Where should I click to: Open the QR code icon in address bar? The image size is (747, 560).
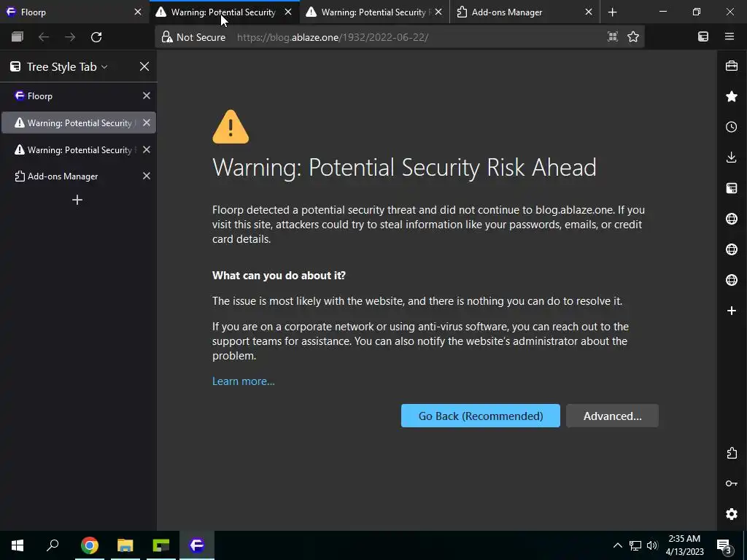(x=613, y=36)
